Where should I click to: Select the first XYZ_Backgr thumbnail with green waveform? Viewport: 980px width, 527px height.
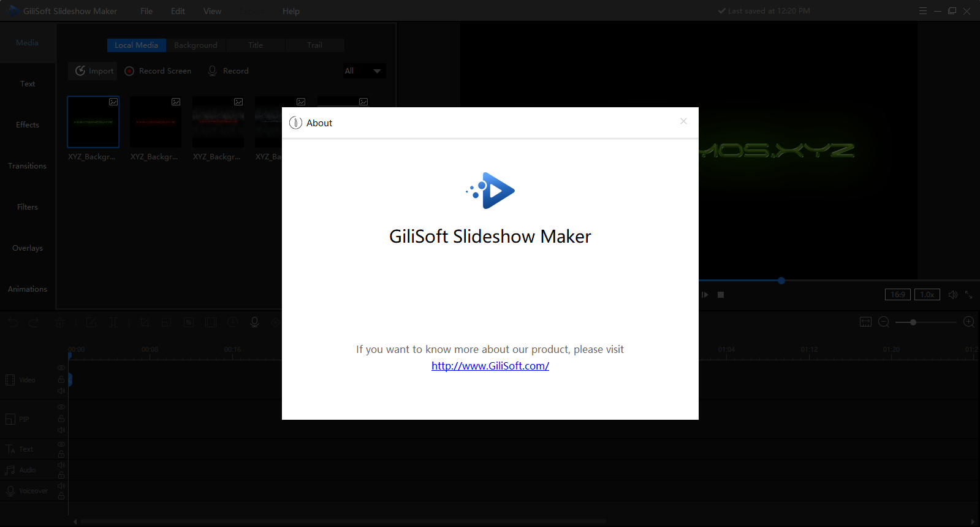[93, 122]
